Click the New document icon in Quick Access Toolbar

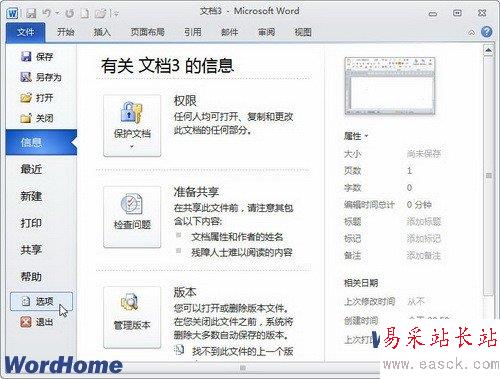click(x=86, y=14)
